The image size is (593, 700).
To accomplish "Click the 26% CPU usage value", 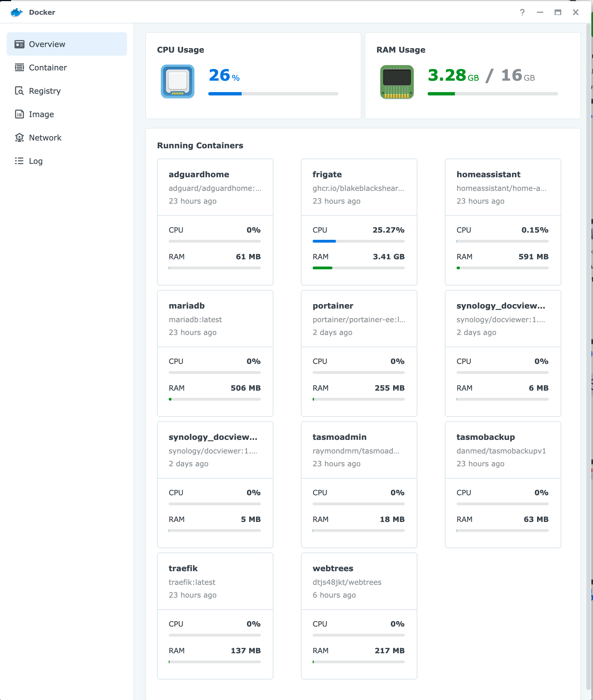I will pos(224,75).
